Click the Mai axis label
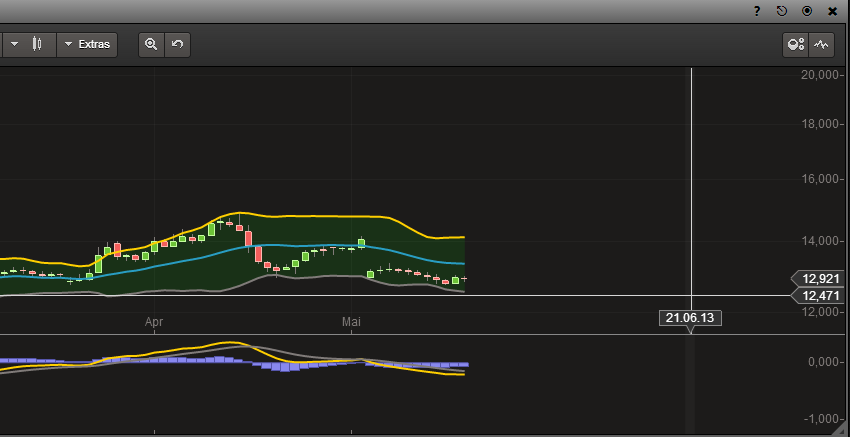 (351, 322)
